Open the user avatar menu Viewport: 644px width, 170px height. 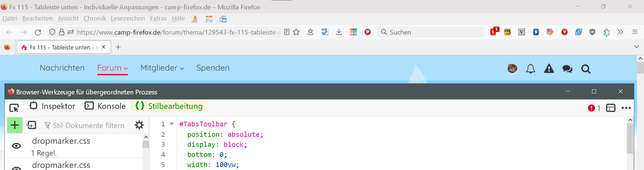tap(512, 69)
